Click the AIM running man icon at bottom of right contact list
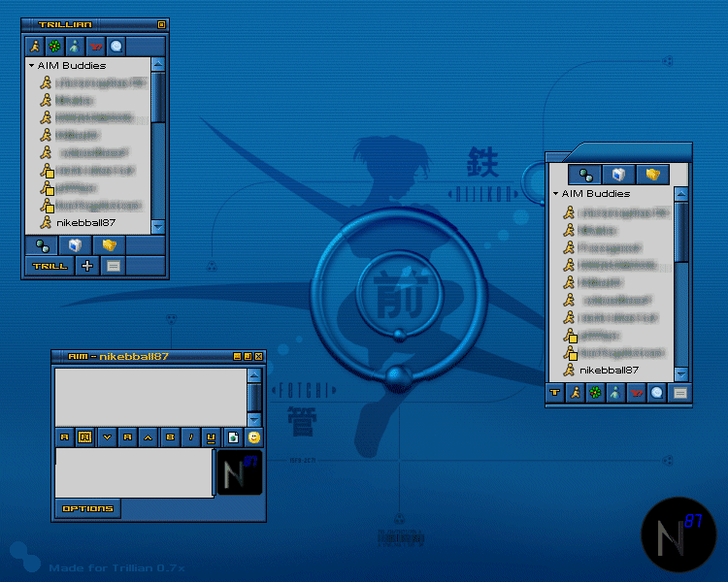Screen dimensions: 728x582 click(x=576, y=393)
